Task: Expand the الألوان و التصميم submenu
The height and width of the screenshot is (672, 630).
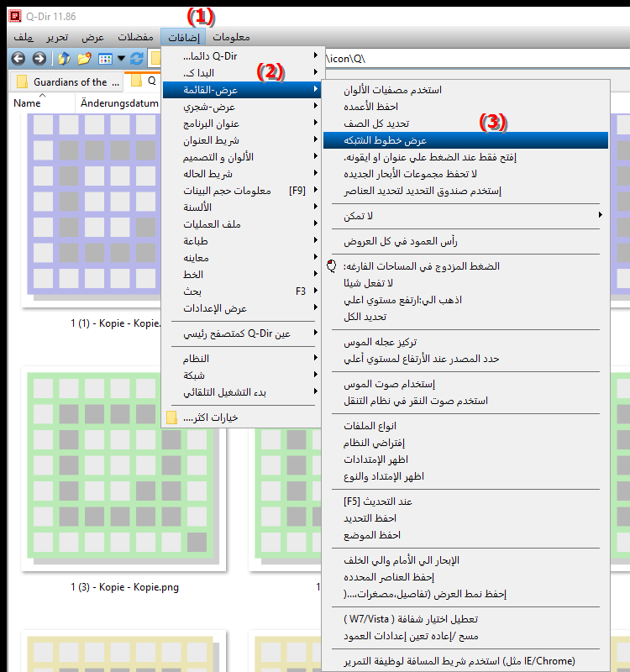Action: point(242,157)
